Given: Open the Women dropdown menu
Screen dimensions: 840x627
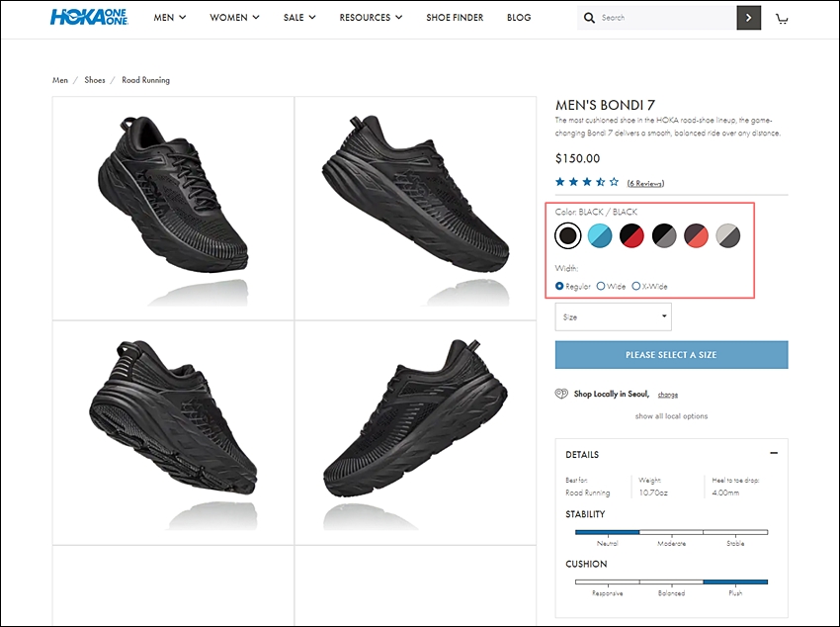Looking at the screenshot, I should point(234,18).
